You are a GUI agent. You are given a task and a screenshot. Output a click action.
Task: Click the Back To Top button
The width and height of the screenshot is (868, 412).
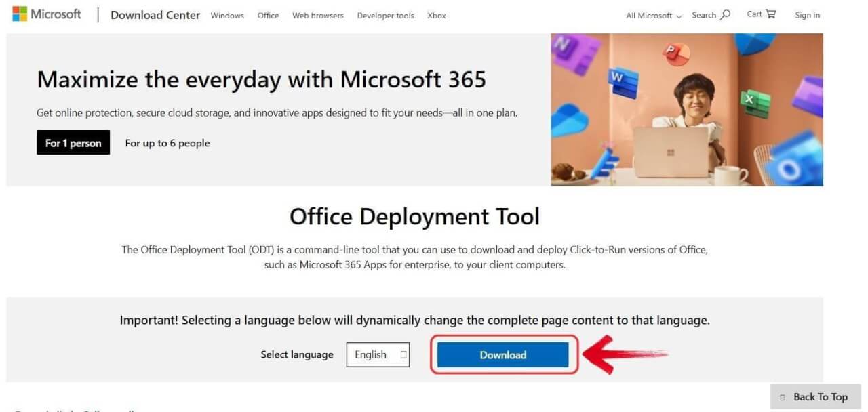tap(816, 396)
